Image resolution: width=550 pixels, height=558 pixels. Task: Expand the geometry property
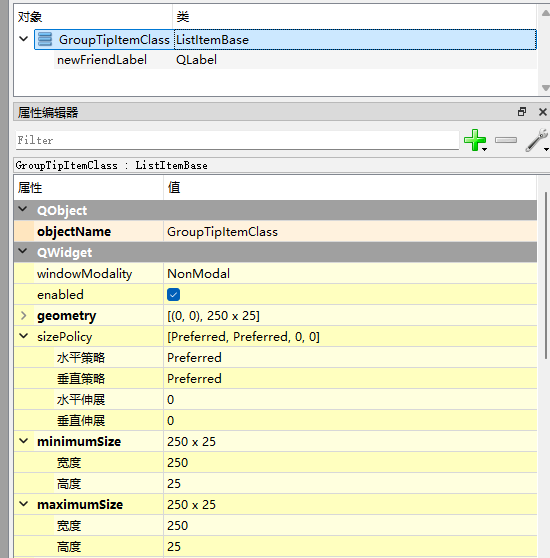(x=23, y=316)
